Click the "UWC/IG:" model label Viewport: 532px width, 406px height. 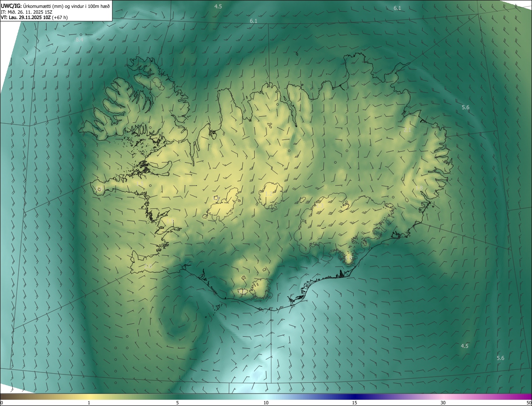coord(11,6)
